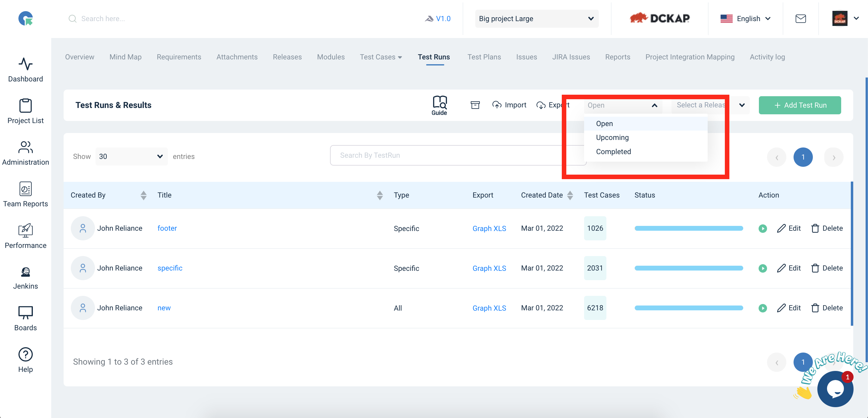The height and width of the screenshot is (418, 868).
Task: Click previous page arrow below table
Action: tap(776, 363)
